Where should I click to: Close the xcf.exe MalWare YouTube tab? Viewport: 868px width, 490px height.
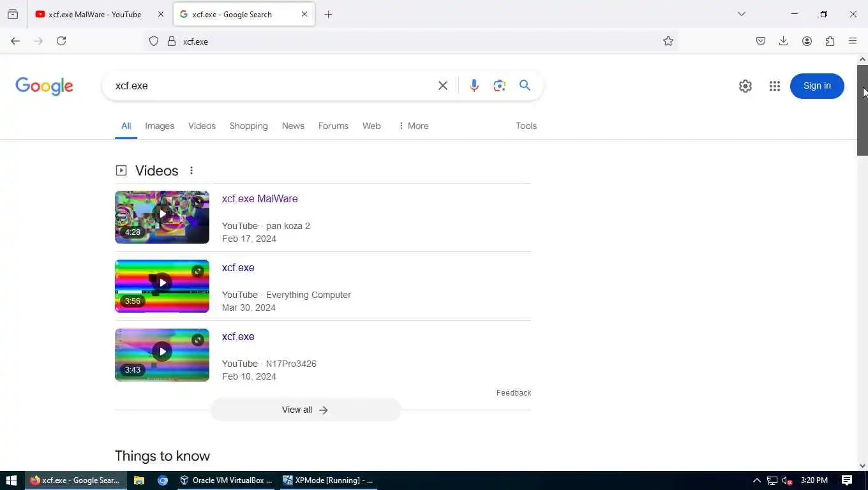pos(161,14)
